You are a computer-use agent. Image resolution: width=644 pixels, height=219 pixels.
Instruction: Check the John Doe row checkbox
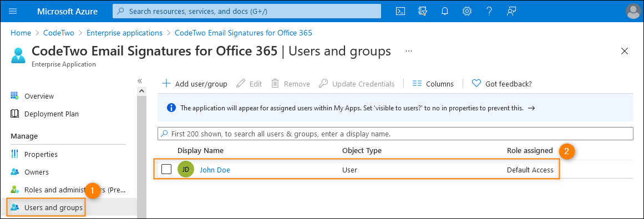166,169
